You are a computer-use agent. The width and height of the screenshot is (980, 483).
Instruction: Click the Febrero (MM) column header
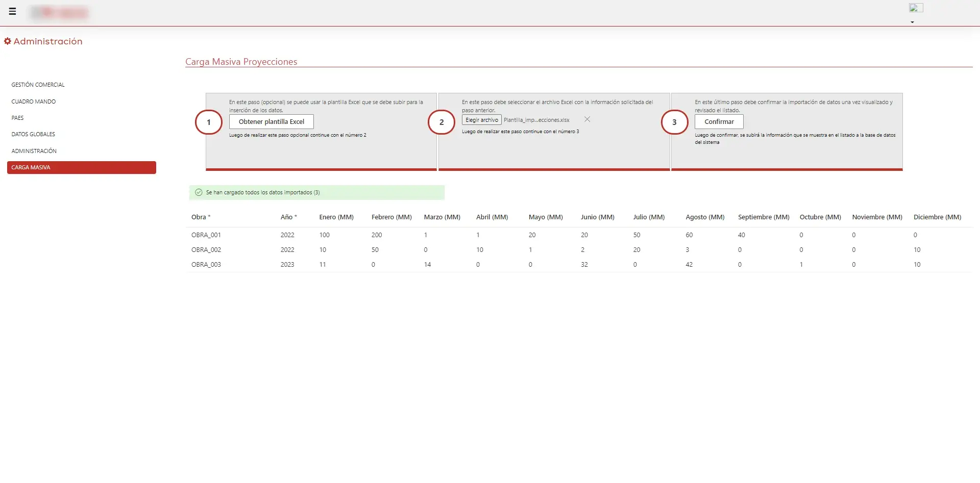coord(391,217)
